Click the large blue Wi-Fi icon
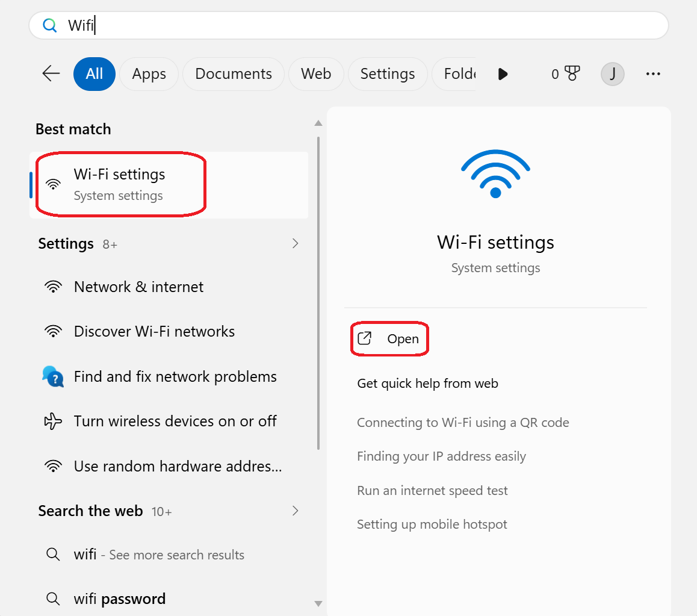 coord(495,174)
